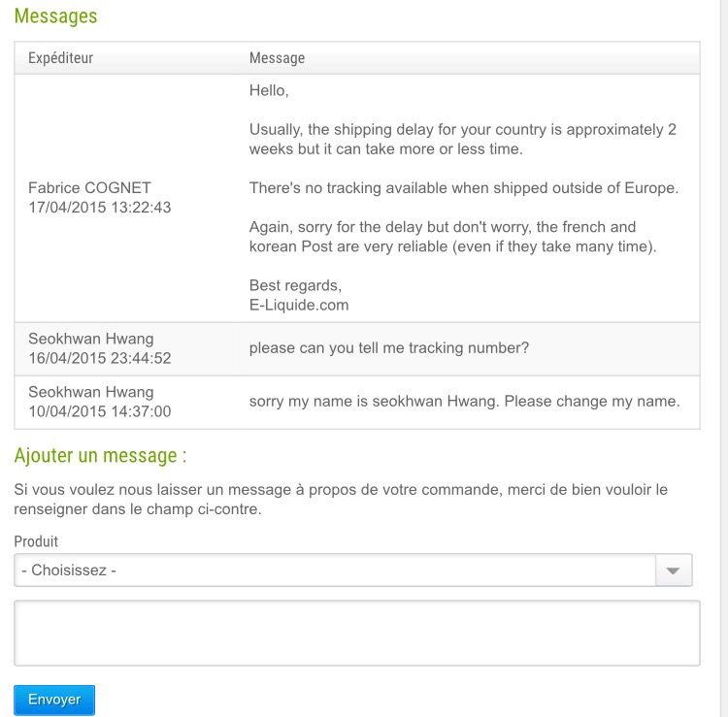Screen dimensions: 728x717
Task: Click the "Please change my name" message
Action: point(464,402)
